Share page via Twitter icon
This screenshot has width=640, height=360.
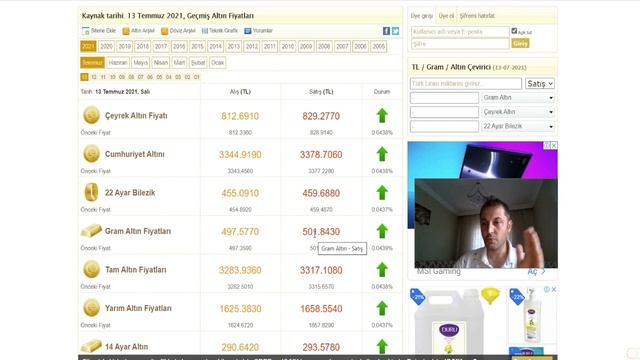(x=395, y=31)
